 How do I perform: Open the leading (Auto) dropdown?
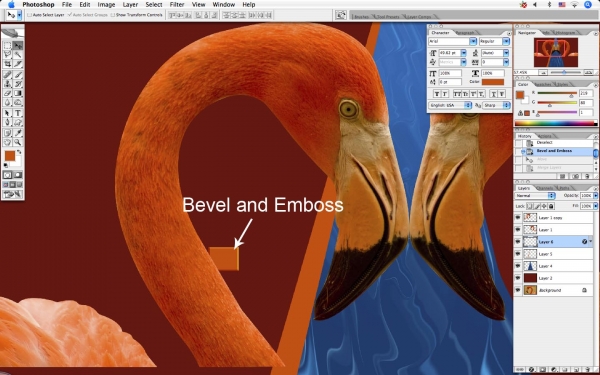click(x=506, y=53)
